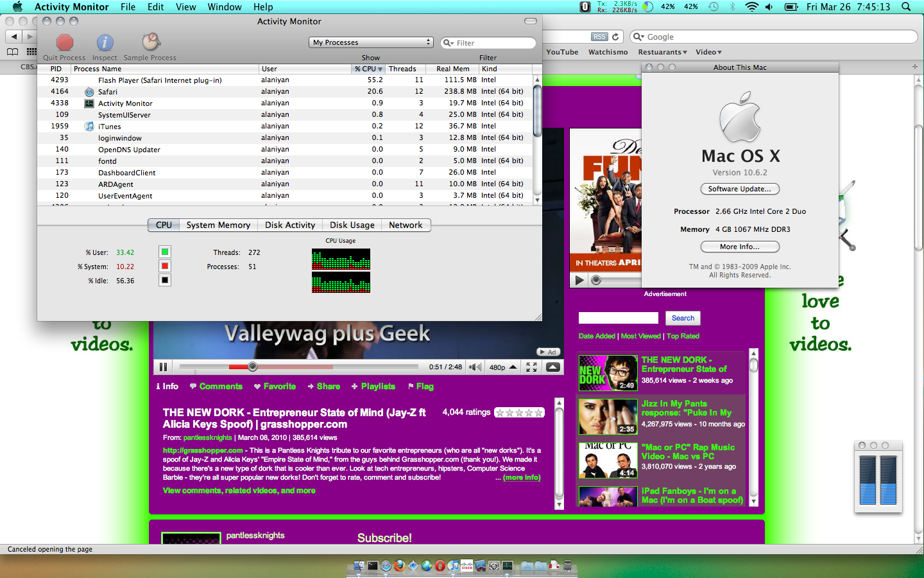The width and height of the screenshot is (924, 578).
Task: Open Firefox from the Dock
Action: [x=400, y=566]
